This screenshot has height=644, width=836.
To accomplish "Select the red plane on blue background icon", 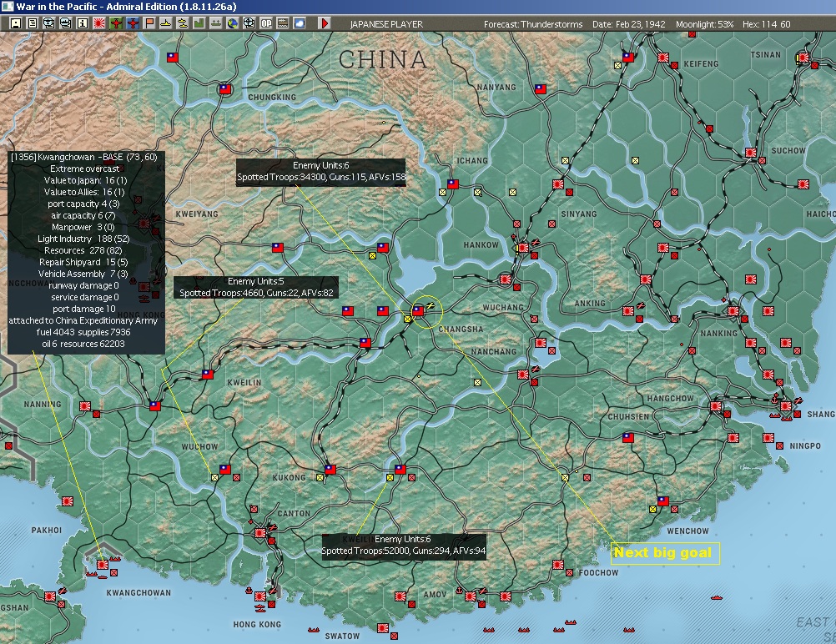I will pyautogui.click(x=132, y=23).
